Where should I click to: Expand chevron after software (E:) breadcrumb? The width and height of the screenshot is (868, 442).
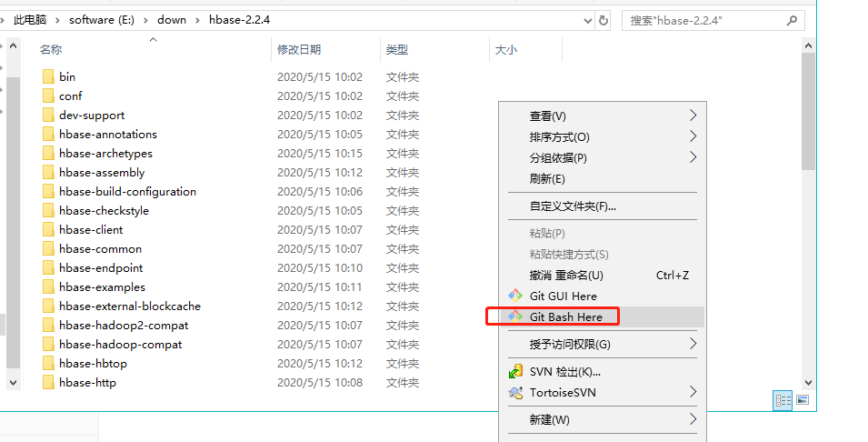pyautogui.click(x=145, y=21)
